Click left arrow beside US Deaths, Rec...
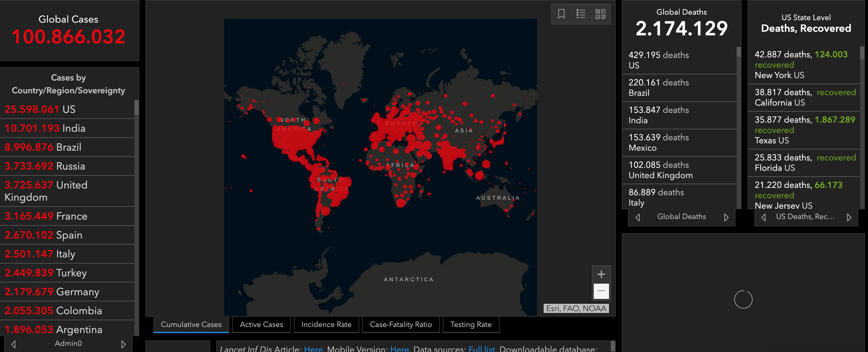This screenshot has width=868, height=352. [x=764, y=217]
